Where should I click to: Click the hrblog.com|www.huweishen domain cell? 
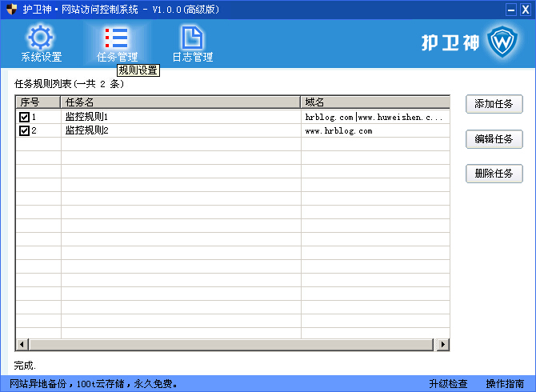pos(375,117)
